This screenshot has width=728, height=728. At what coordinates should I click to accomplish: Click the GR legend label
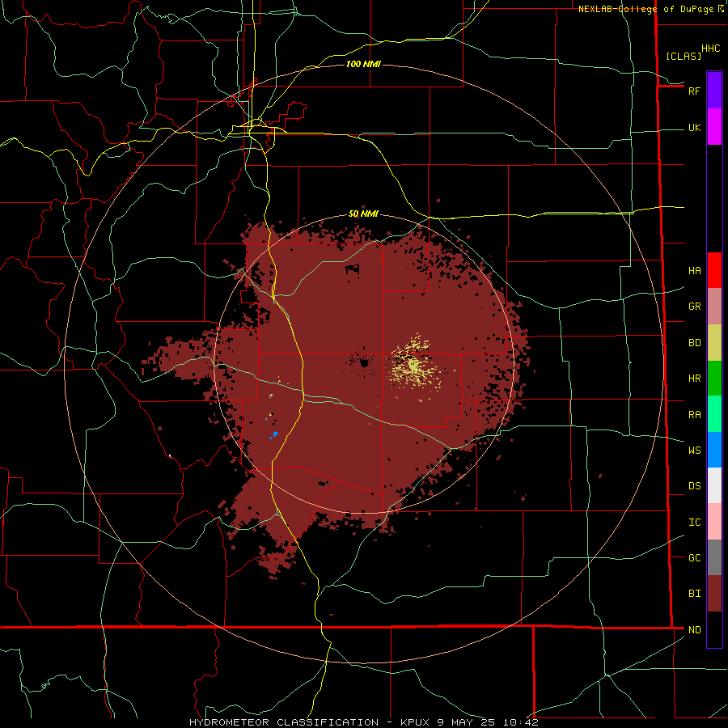coord(694,307)
